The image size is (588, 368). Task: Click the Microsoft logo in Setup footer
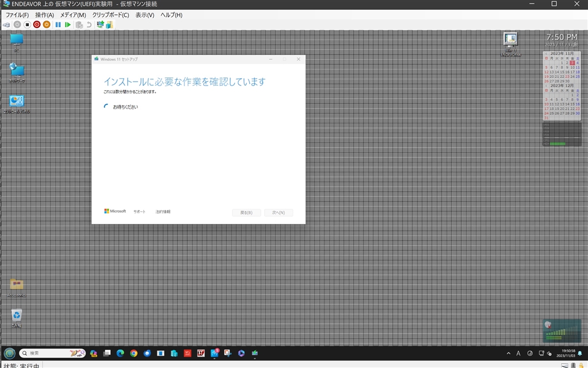(115, 211)
